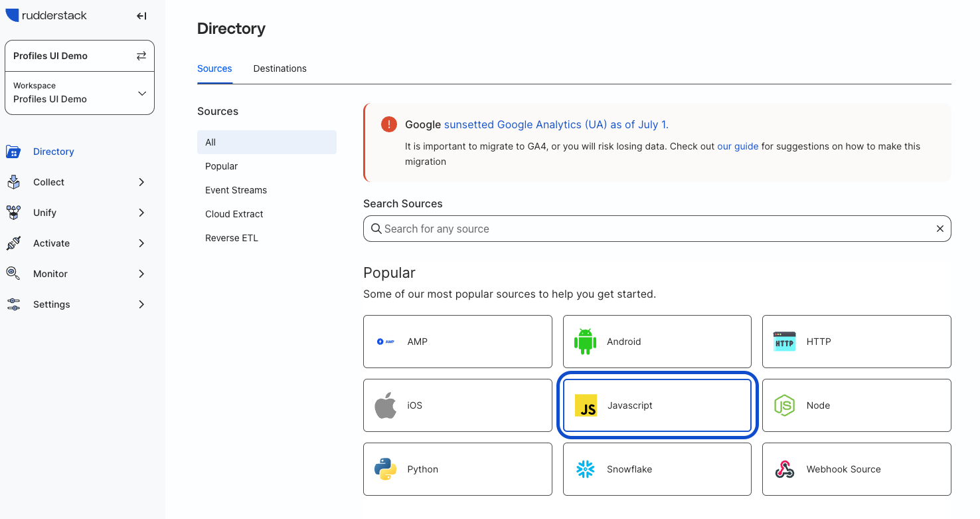Click the RudderStack logo

click(x=46, y=15)
